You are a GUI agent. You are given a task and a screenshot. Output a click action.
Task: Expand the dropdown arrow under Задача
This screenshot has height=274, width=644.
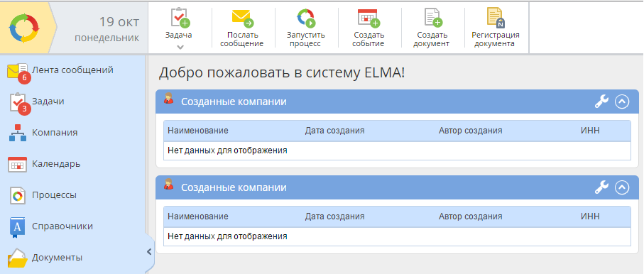(x=180, y=47)
